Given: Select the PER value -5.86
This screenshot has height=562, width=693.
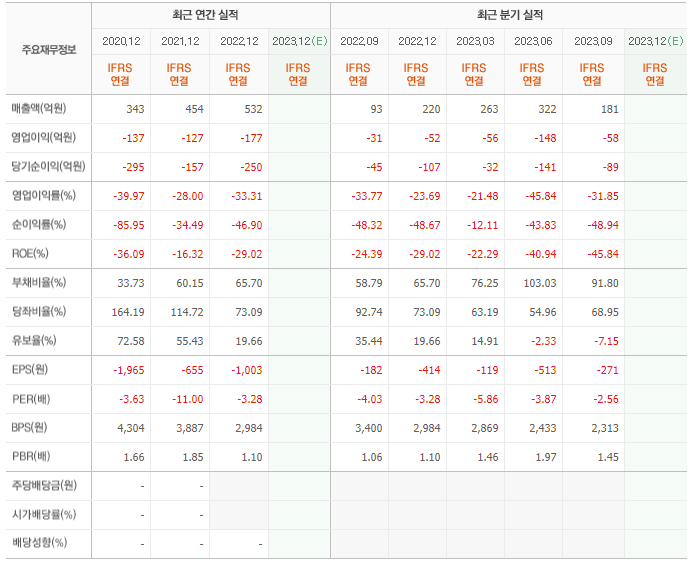Looking at the screenshot, I should tap(486, 399).
